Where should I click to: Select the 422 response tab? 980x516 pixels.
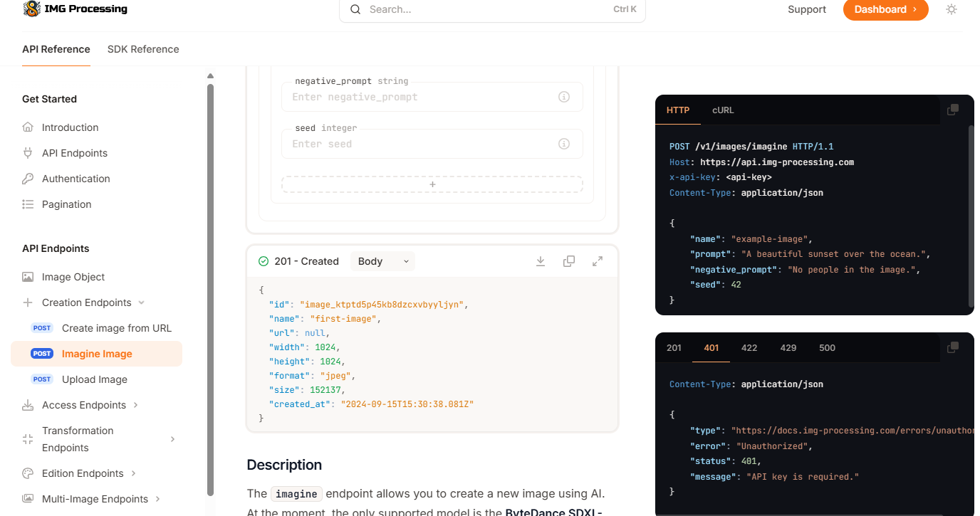(749, 347)
